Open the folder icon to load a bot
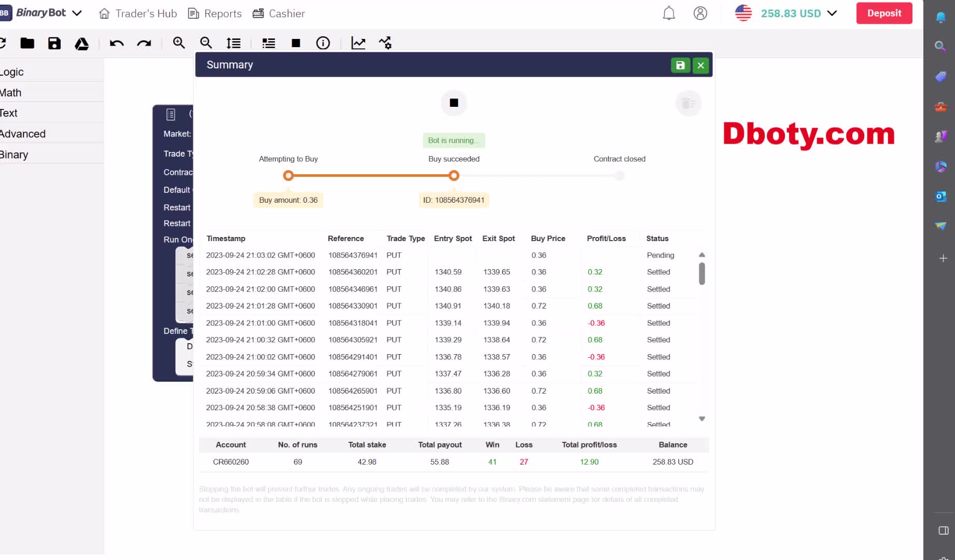 (27, 43)
